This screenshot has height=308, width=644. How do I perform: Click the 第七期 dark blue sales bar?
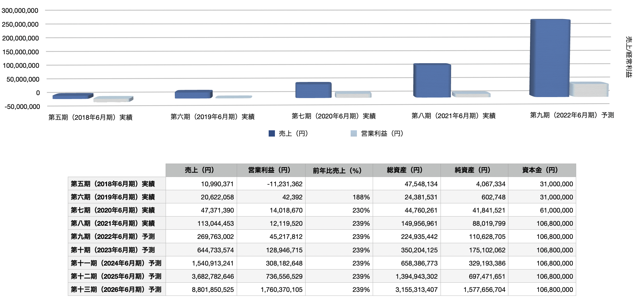(313, 90)
